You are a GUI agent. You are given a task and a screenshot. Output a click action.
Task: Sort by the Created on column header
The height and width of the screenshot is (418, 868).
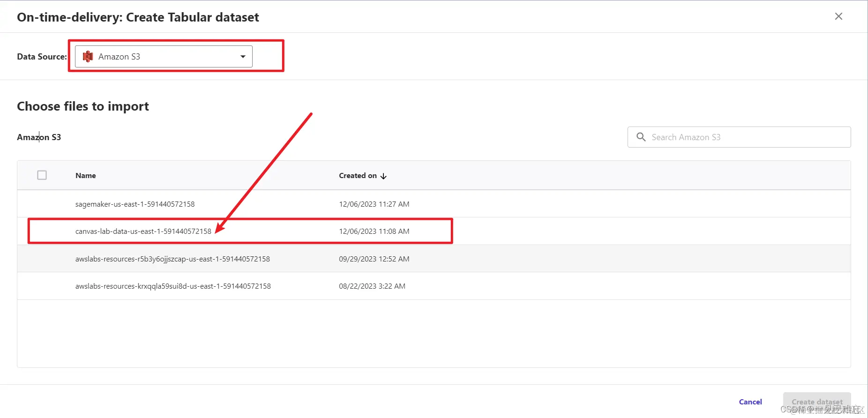click(x=358, y=176)
